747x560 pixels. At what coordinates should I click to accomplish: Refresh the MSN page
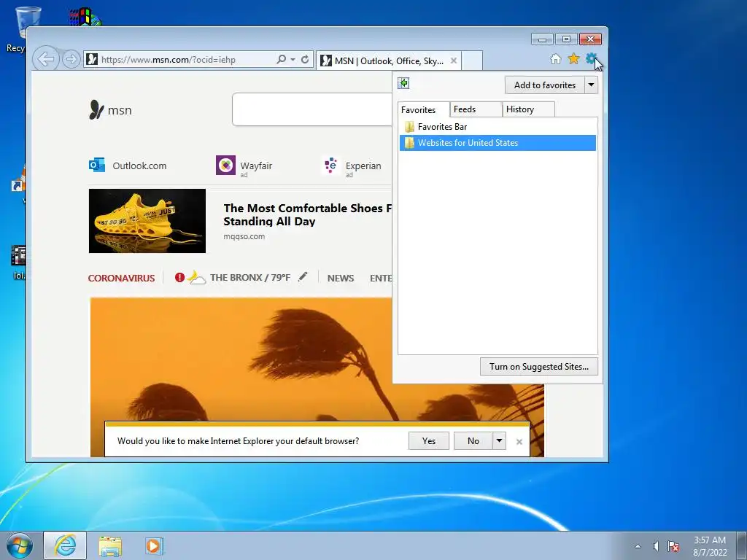pos(305,60)
